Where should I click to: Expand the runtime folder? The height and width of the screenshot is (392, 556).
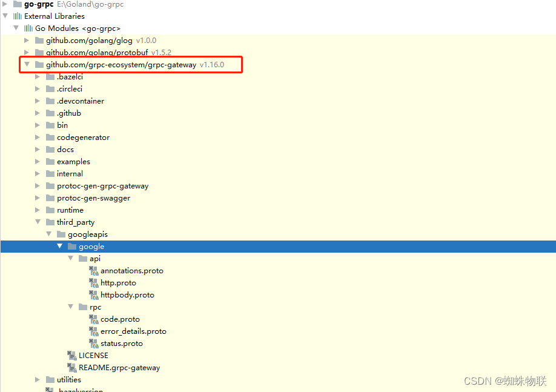point(38,210)
